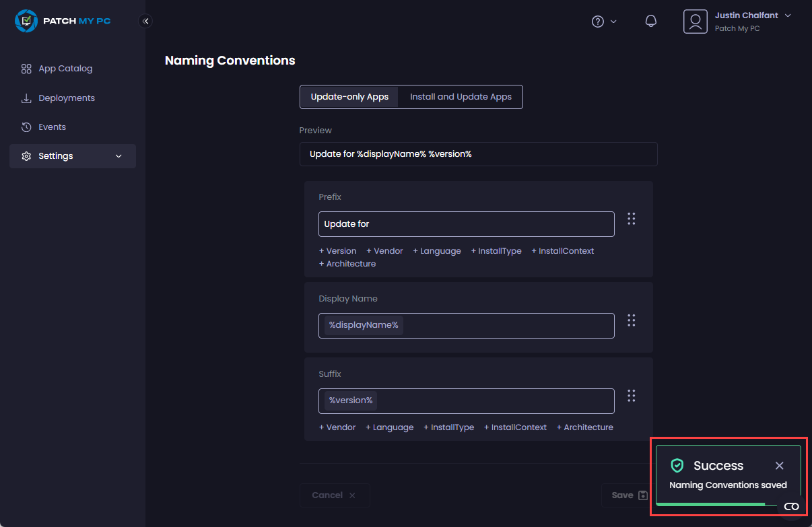Expand the Justin Chalfant account dropdown
The height and width of the screenshot is (527, 812).
point(788,15)
